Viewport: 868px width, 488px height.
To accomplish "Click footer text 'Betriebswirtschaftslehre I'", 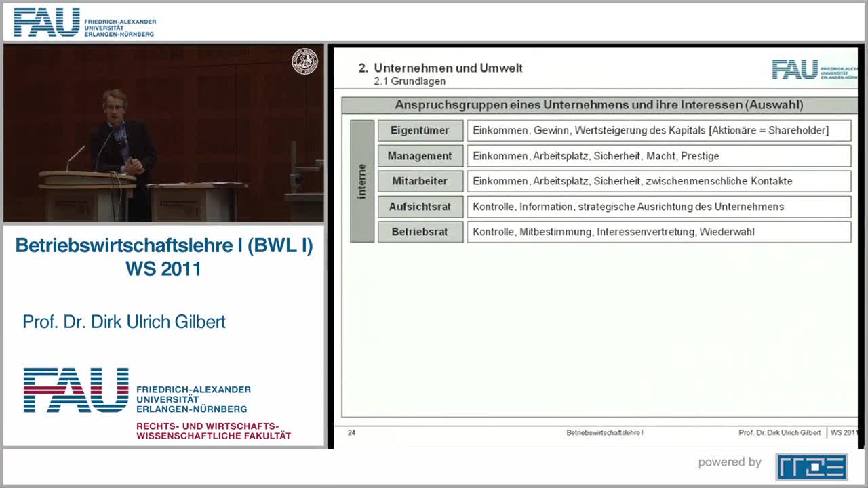I will (605, 432).
